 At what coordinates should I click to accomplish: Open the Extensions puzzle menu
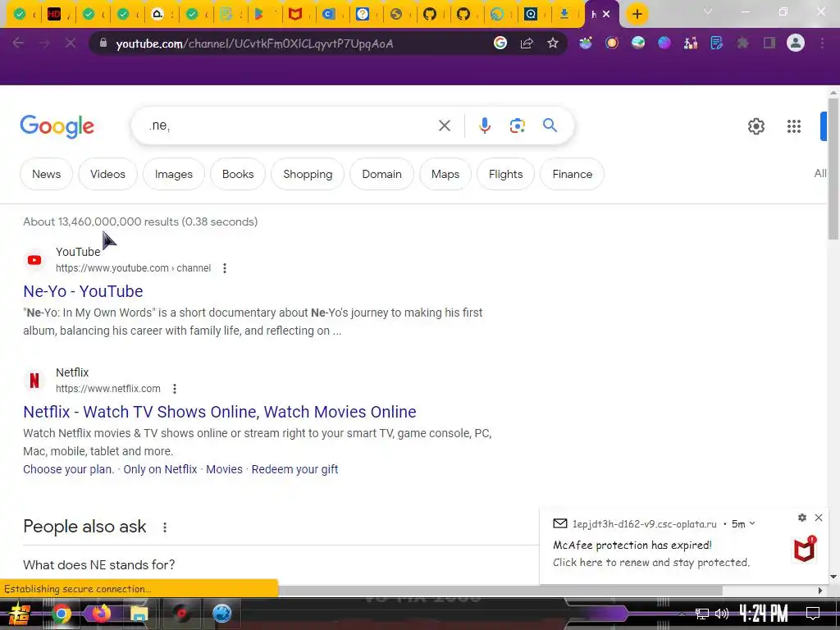tap(743, 43)
